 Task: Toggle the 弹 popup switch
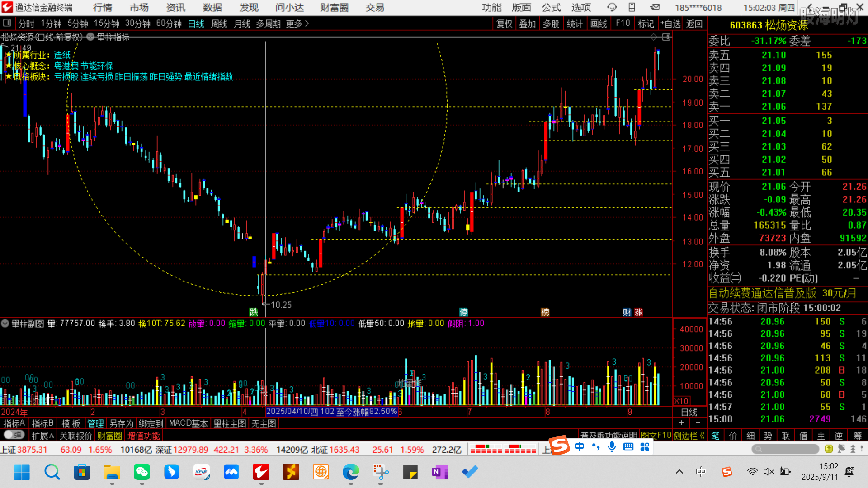tap(14, 435)
